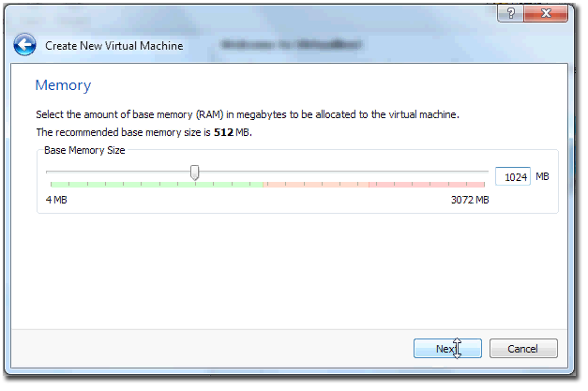Focus the 1024 memory size input field
The height and width of the screenshot is (391, 588).
[x=513, y=176]
